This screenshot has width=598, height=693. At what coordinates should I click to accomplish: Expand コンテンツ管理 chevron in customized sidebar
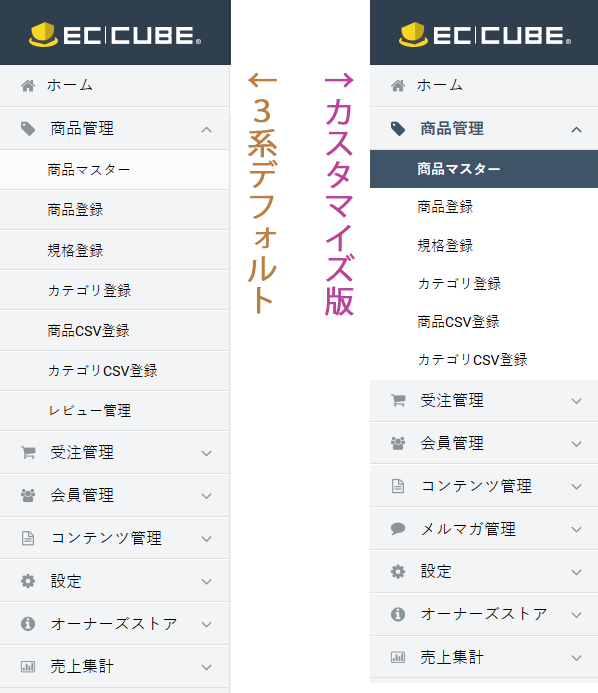coord(576,487)
